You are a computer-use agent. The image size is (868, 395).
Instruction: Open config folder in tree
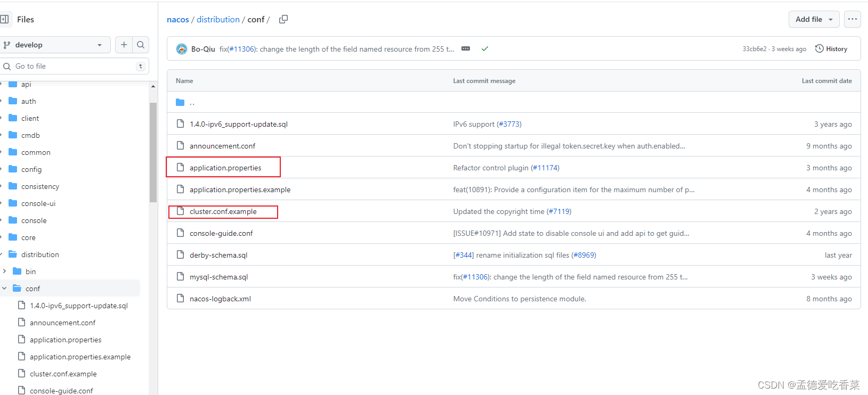point(31,169)
